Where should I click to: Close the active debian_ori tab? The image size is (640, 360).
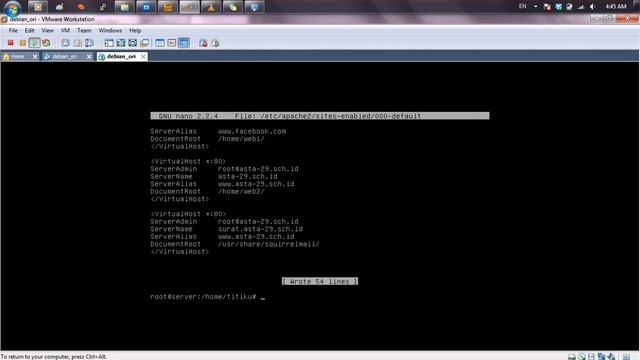143,57
